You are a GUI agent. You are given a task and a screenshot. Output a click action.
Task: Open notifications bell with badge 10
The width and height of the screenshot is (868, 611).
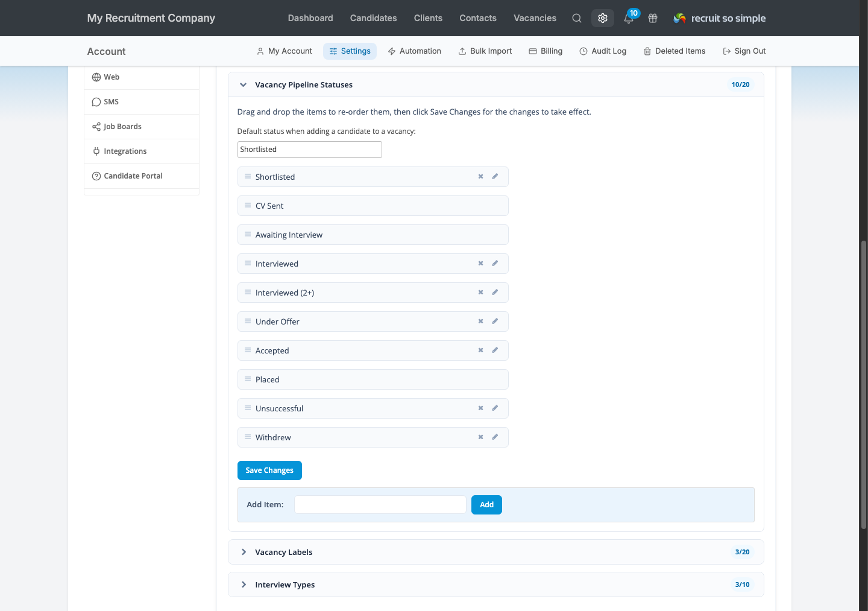(x=629, y=18)
